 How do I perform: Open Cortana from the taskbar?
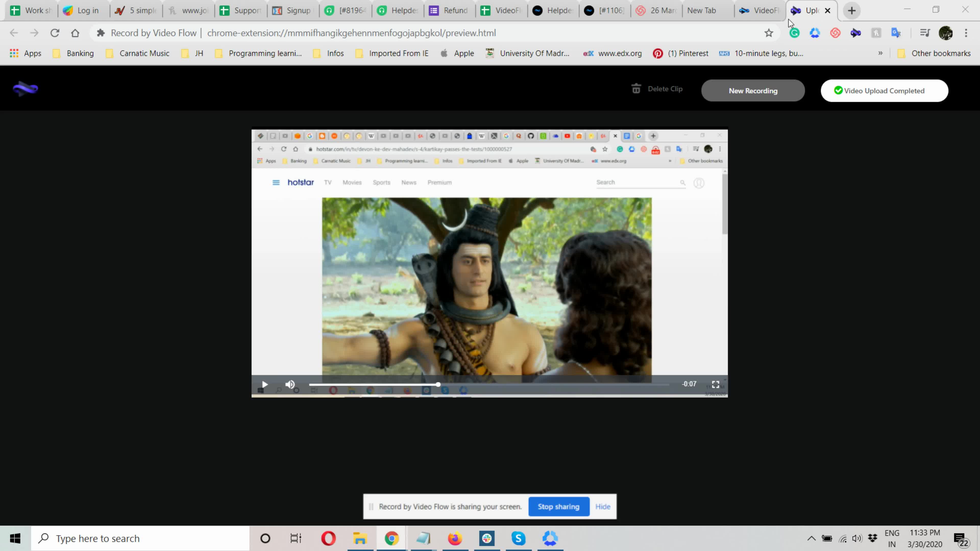point(265,539)
